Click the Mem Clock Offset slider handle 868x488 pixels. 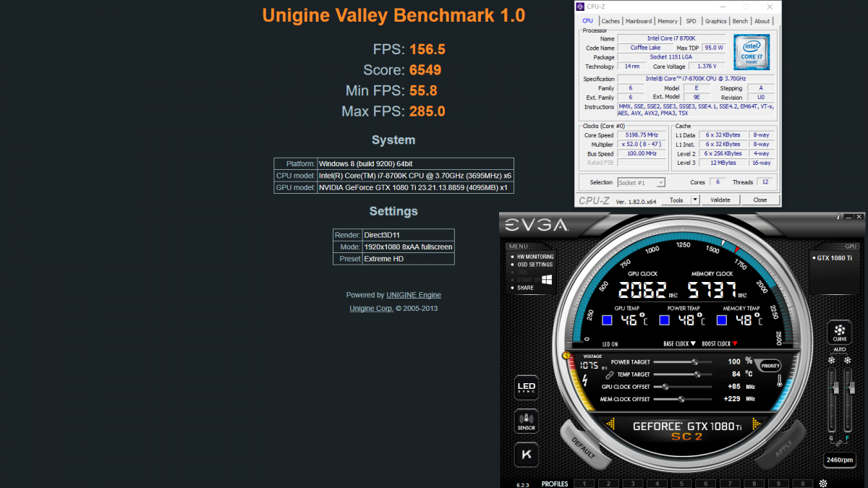[681, 399]
